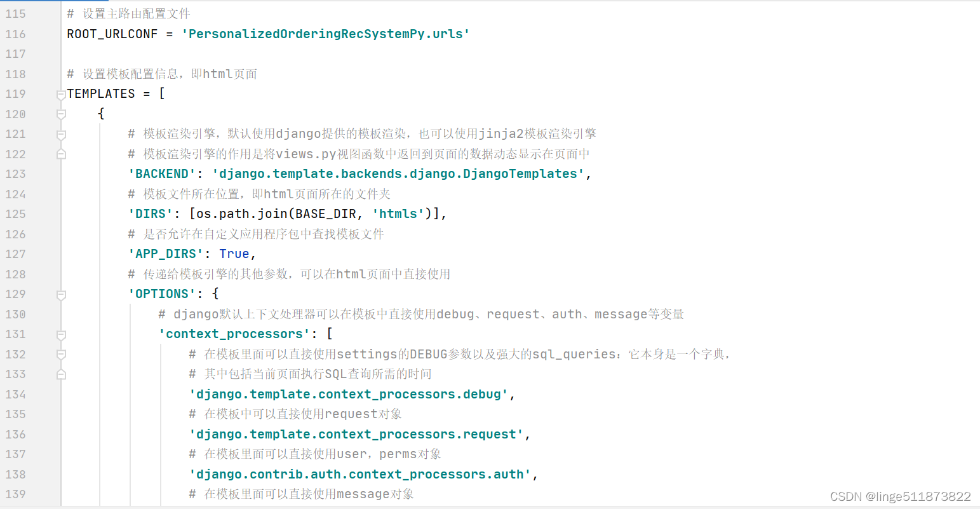Click line number 126 in the gutter
980x509 pixels.
[x=16, y=234]
